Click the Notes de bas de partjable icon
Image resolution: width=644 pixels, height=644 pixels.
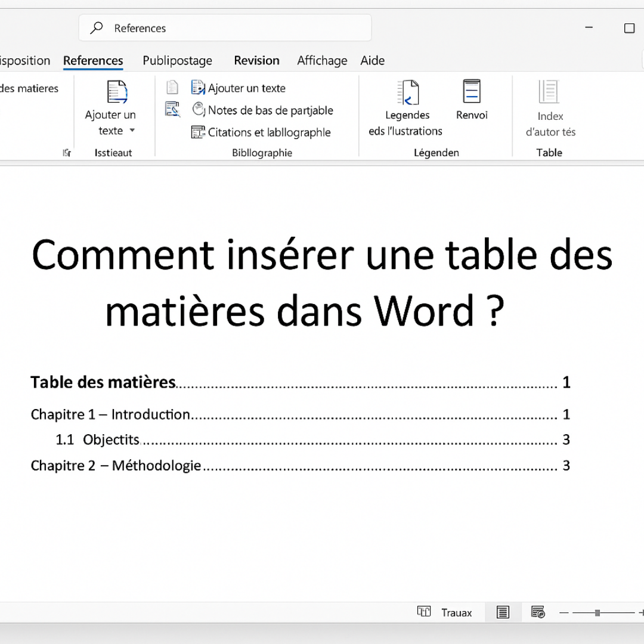pos(199,109)
